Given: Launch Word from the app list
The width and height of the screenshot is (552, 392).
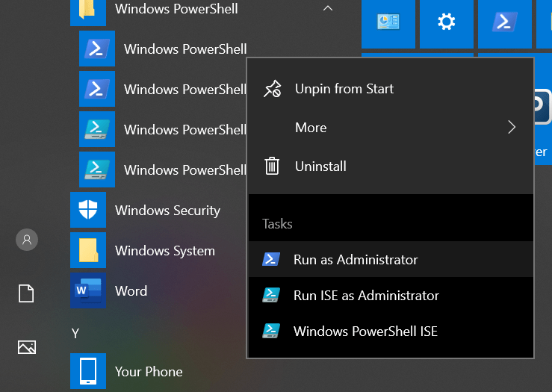Looking at the screenshot, I should (131, 291).
